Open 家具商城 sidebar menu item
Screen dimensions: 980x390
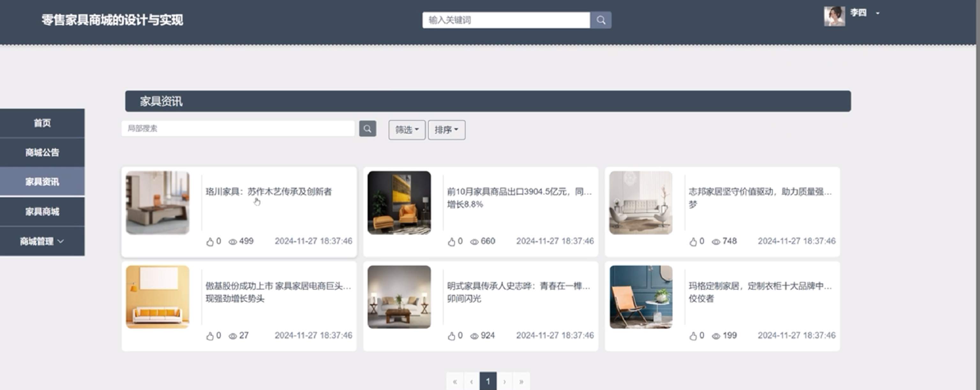(42, 211)
